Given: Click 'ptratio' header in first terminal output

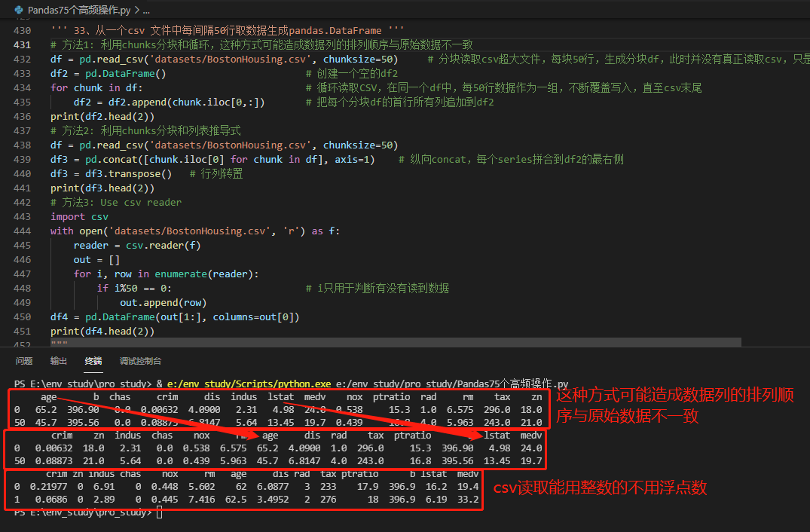Looking at the screenshot, I should 392,397.
